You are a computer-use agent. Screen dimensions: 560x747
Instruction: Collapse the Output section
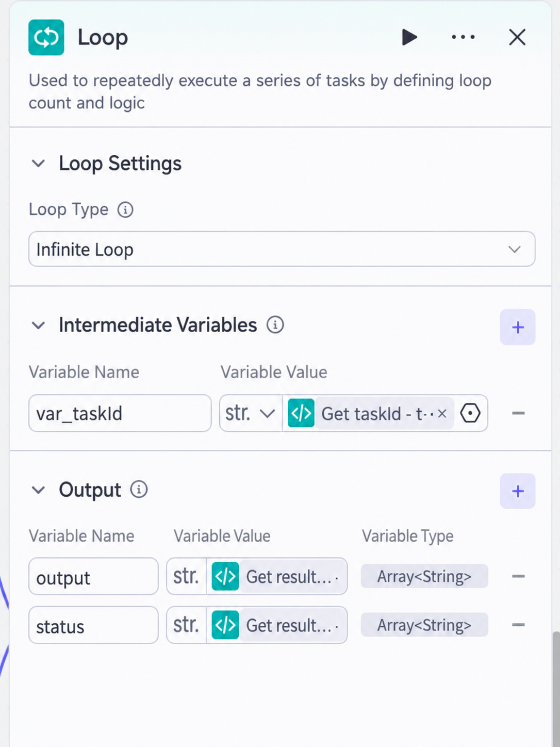[x=39, y=490]
